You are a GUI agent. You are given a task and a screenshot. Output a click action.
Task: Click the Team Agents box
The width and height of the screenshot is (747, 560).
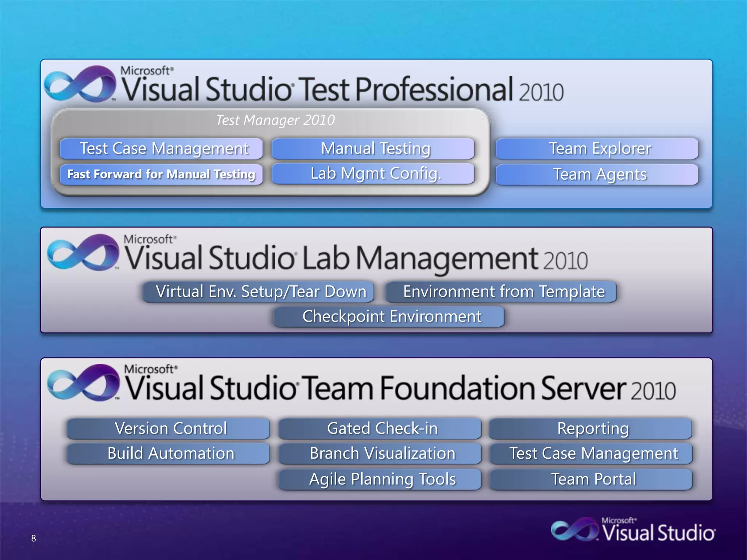click(597, 174)
